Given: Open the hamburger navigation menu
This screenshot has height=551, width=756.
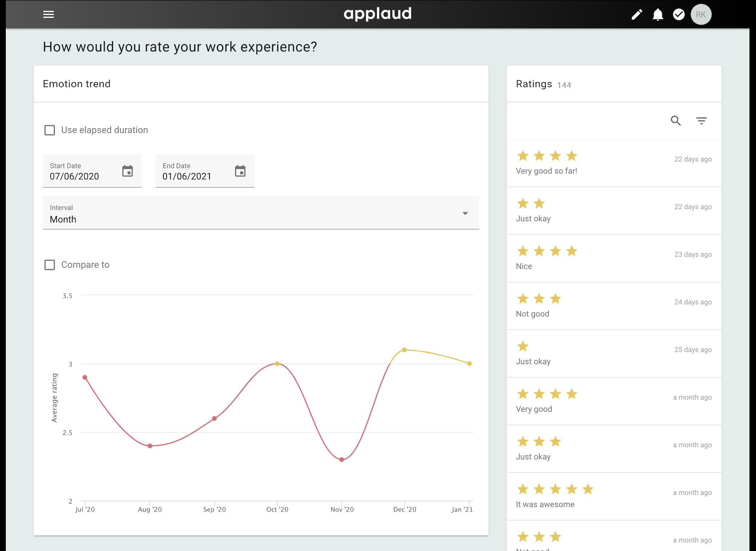Looking at the screenshot, I should pyautogui.click(x=48, y=15).
